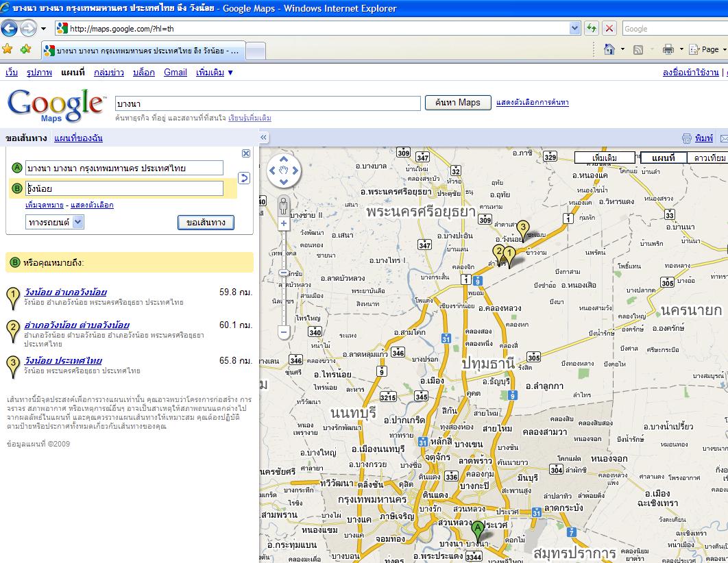This screenshot has height=563, width=728.
Task: Open the เว็บ link in Google bar
Action: click(x=12, y=73)
